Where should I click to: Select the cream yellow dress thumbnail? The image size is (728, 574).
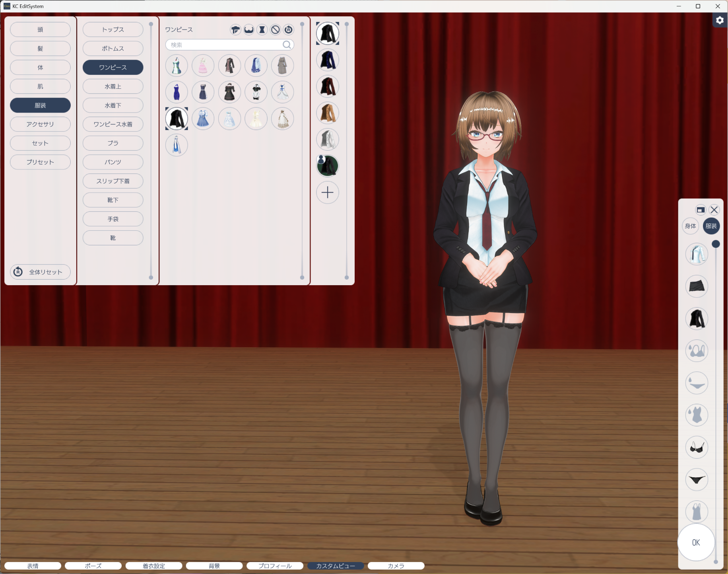[x=256, y=119]
